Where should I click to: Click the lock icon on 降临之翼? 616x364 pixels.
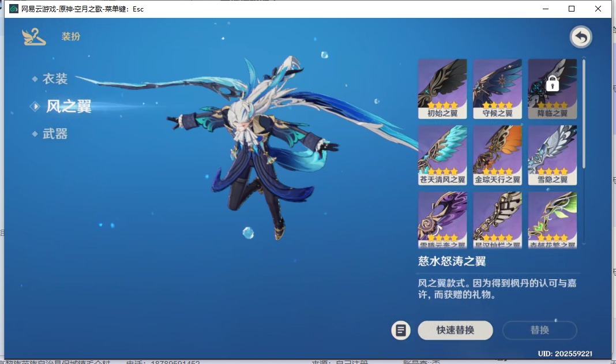click(x=552, y=84)
